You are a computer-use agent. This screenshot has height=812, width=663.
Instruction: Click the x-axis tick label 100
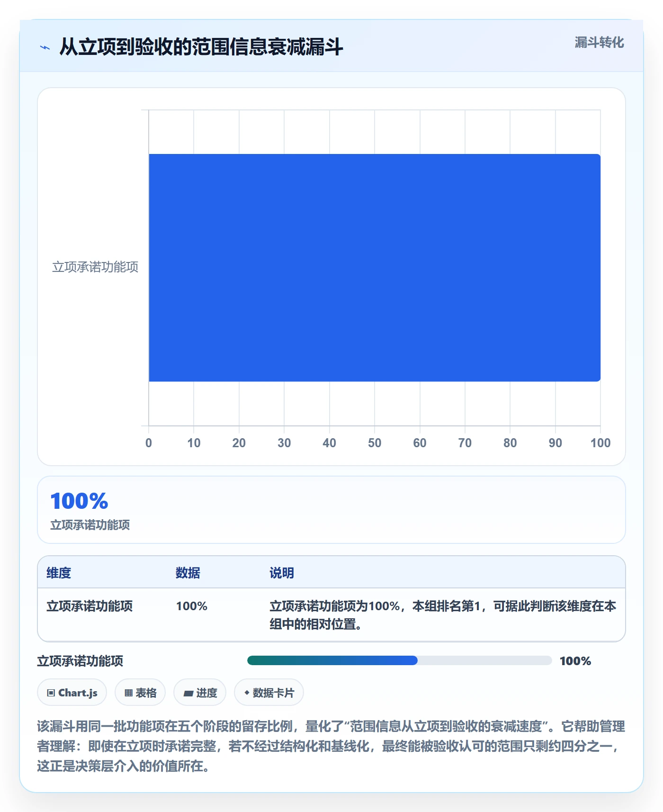pos(600,443)
